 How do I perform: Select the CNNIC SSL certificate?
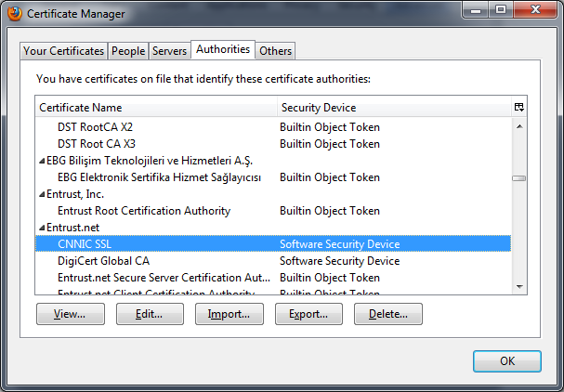tap(273, 243)
